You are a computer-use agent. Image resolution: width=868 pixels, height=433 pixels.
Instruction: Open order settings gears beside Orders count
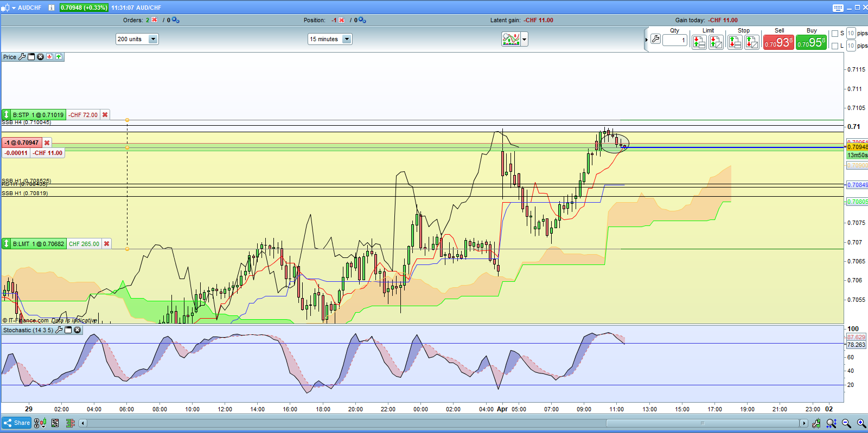click(x=175, y=20)
